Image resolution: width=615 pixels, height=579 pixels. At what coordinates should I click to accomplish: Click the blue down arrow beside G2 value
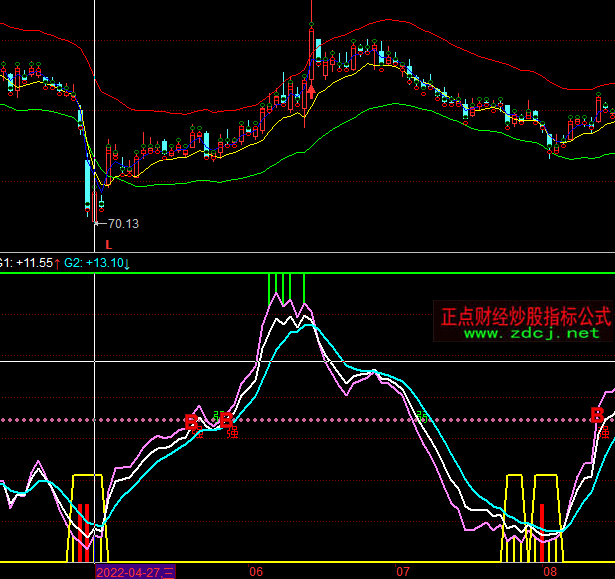[x=127, y=263]
